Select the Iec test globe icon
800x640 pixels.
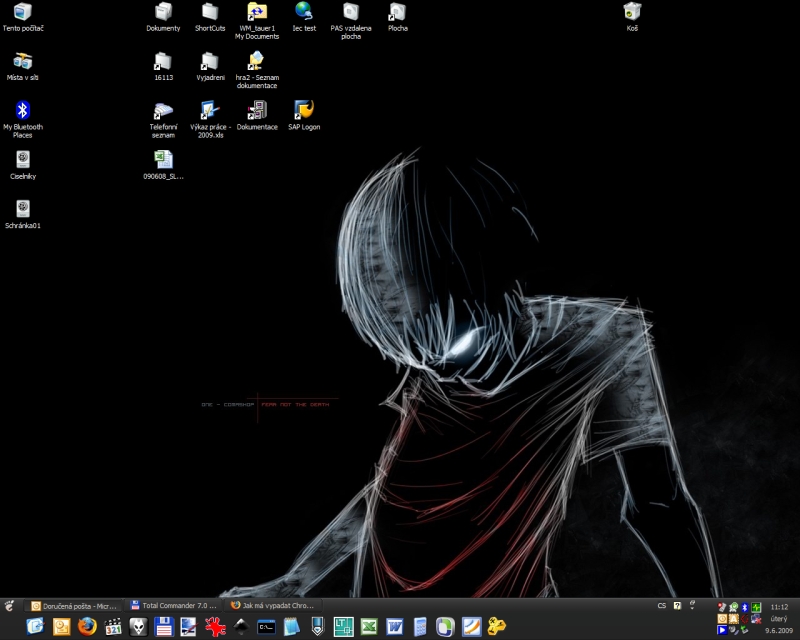coord(304,12)
